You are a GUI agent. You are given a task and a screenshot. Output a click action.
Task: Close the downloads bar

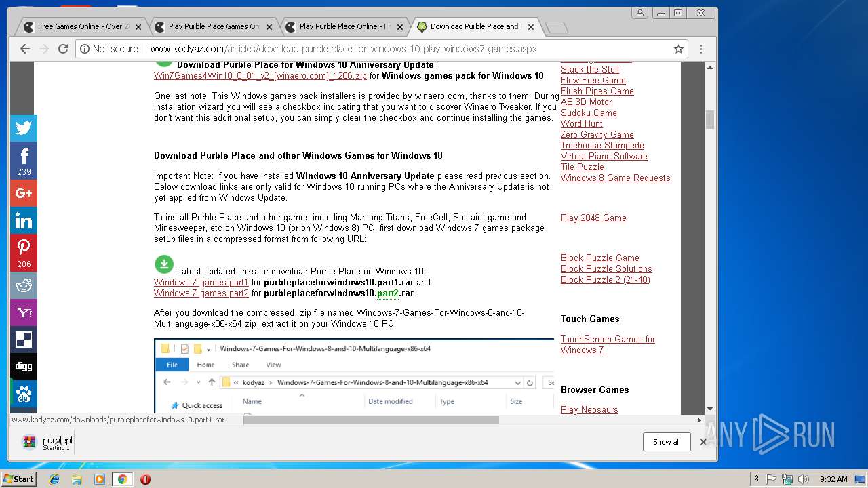[703, 442]
